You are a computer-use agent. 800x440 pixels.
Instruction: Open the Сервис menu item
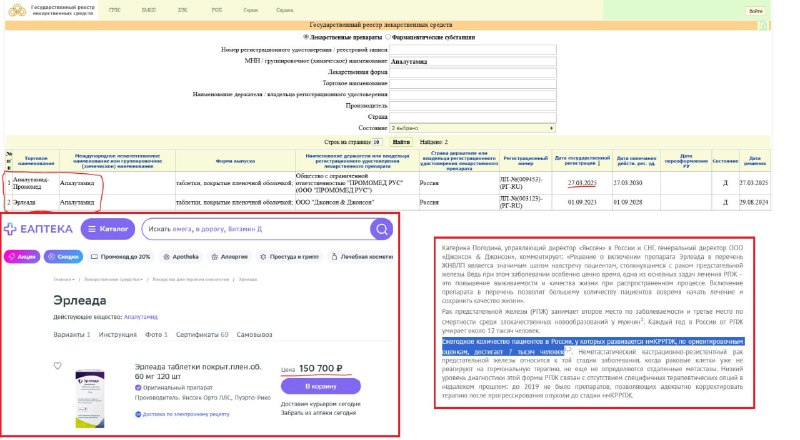[x=251, y=10]
